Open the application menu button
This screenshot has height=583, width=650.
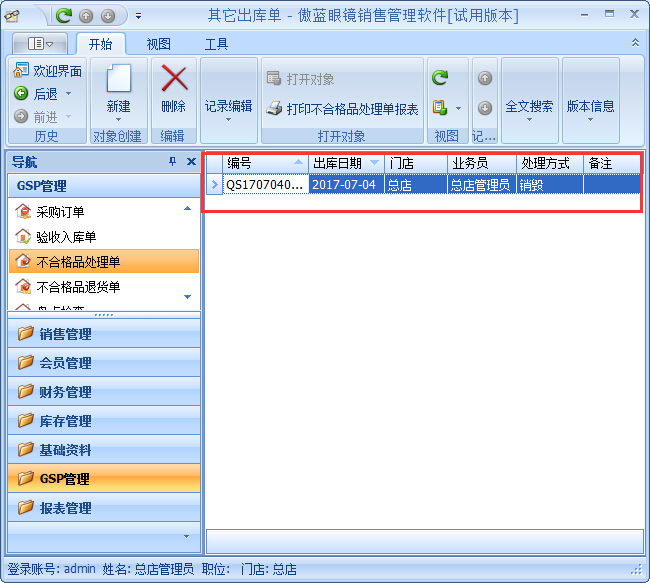[40, 43]
